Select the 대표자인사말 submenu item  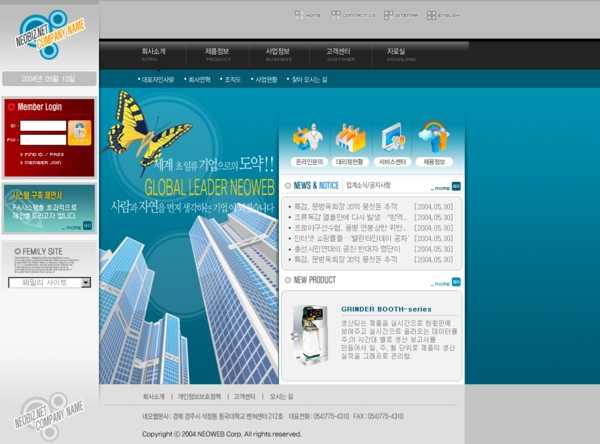pos(156,80)
